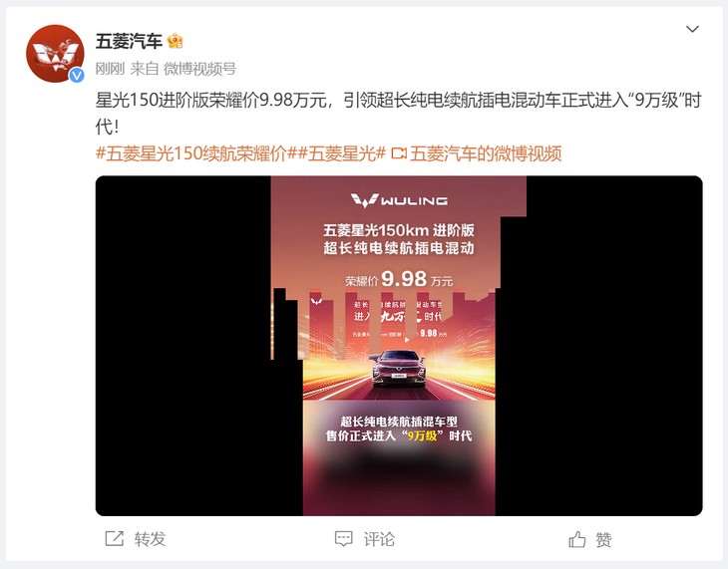Click the orange video camera icon in post text
728x569 pixels.
click(x=399, y=153)
